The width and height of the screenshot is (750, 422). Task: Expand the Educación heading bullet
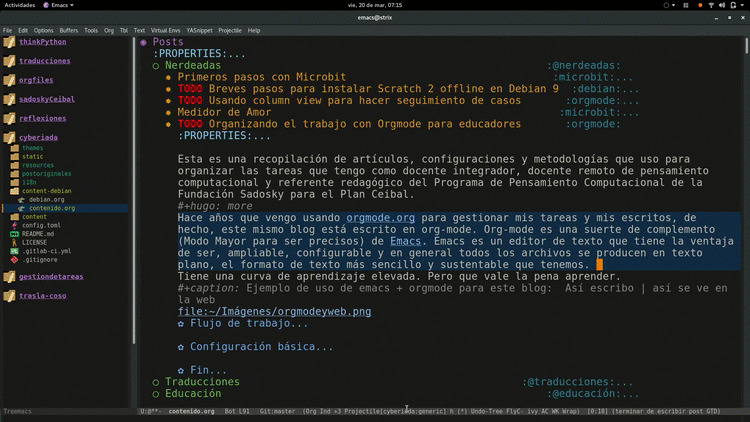coord(156,394)
